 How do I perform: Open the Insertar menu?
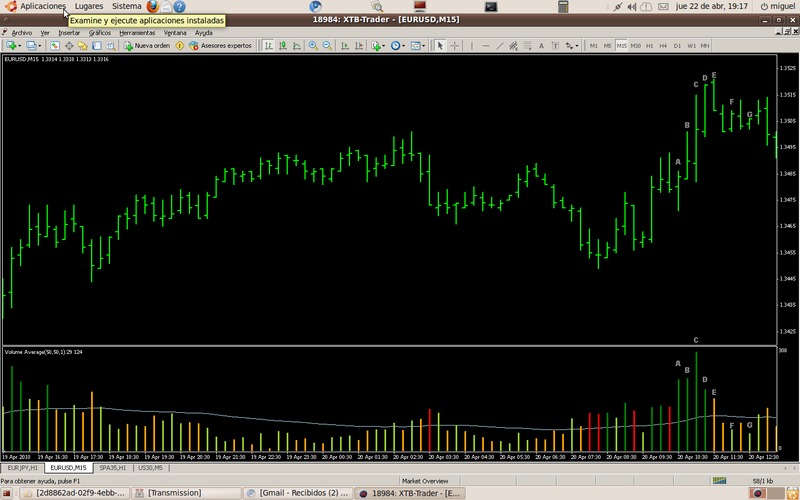pyautogui.click(x=69, y=33)
